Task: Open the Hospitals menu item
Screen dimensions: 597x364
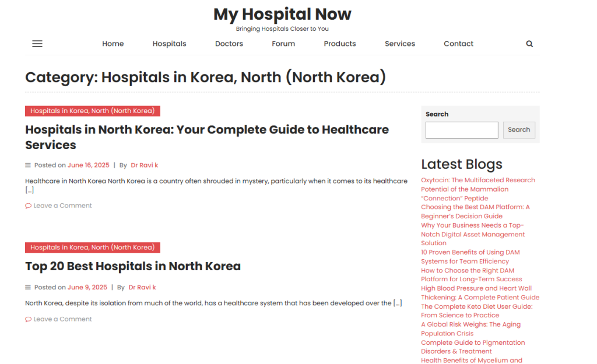Action: click(x=170, y=44)
